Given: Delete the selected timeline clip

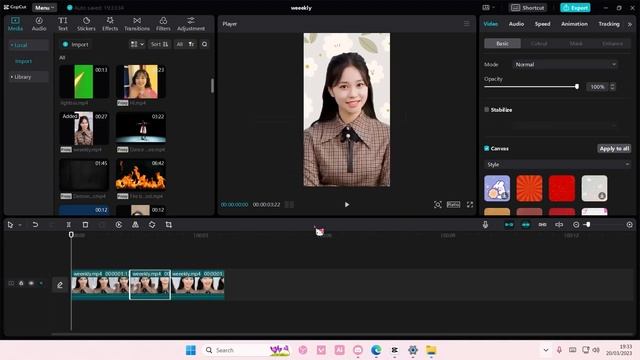Looking at the screenshot, I should coord(85,224).
